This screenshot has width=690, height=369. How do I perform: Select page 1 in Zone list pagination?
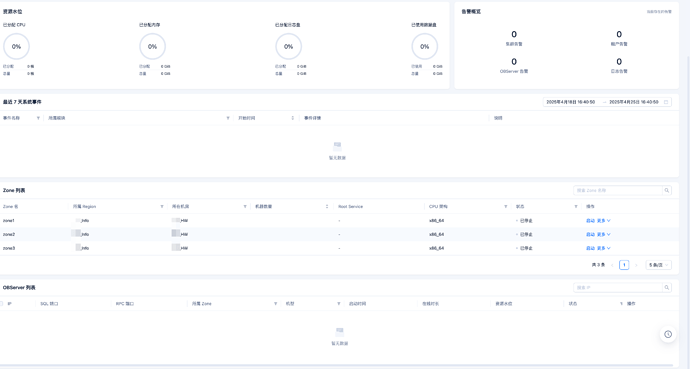click(624, 265)
